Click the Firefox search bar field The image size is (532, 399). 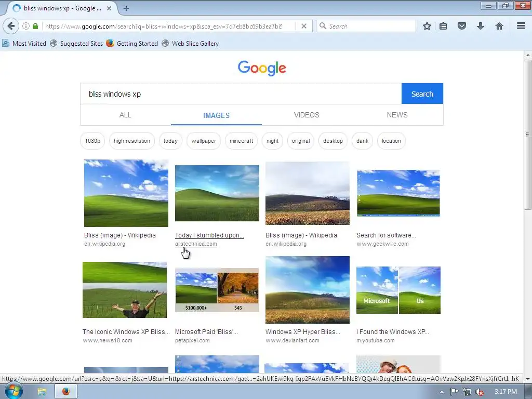click(x=366, y=26)
